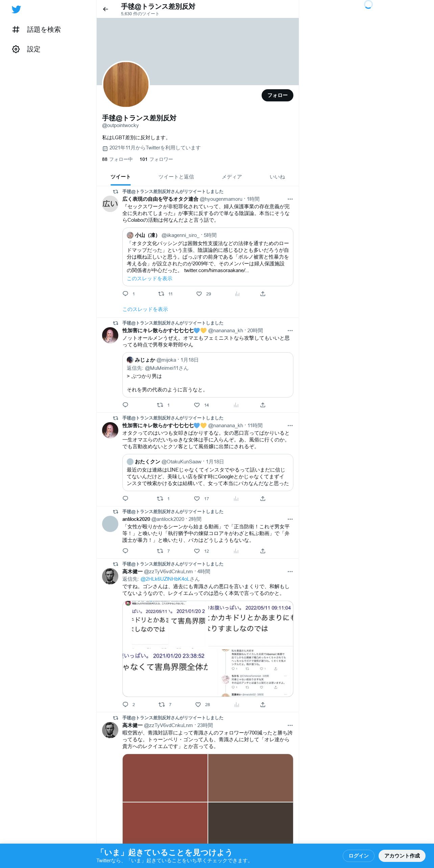Expand the menu on the 高木健一 4時間 tweet
The height and width of the screenshot is (868, 434).
290,572
